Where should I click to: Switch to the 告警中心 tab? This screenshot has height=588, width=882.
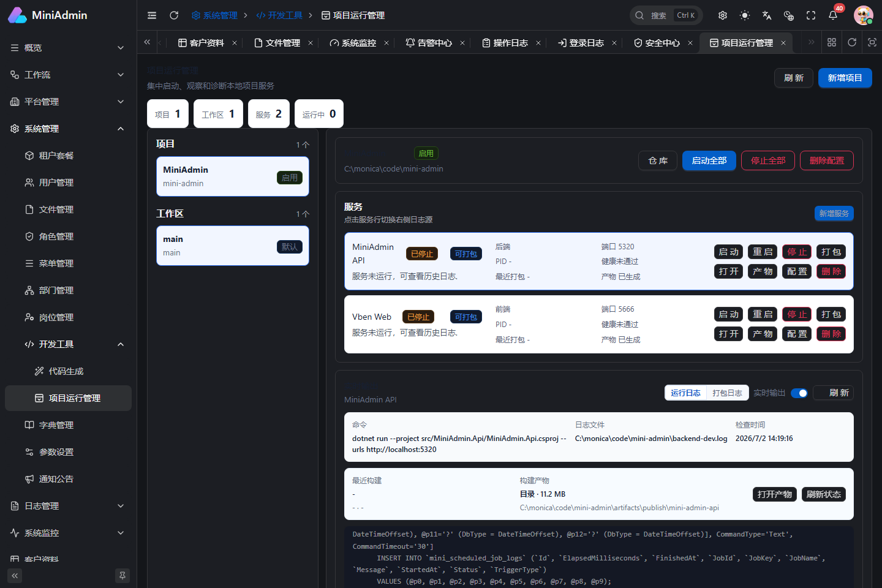[429, 43]
